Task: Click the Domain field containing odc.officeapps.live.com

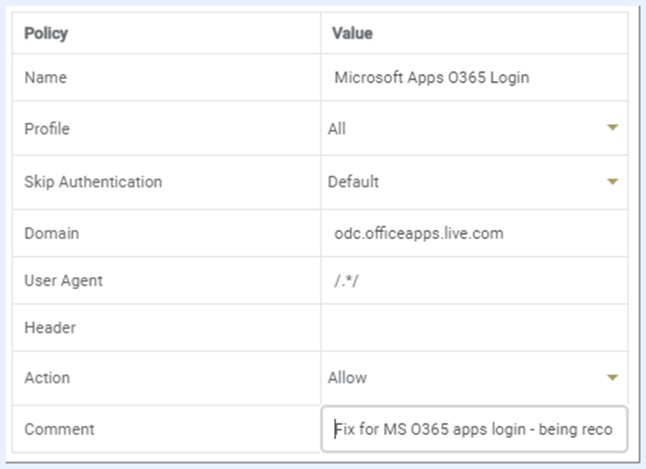Action: coord(474,233)
